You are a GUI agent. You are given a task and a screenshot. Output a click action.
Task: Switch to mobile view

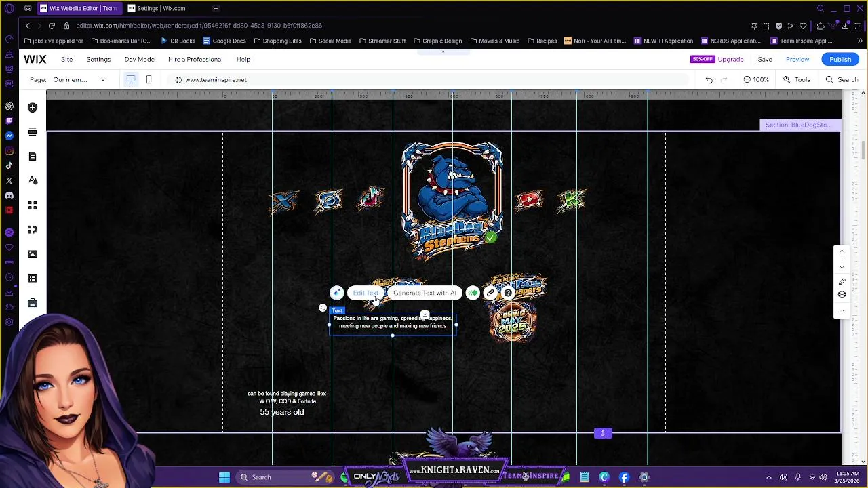click(149, 80)
